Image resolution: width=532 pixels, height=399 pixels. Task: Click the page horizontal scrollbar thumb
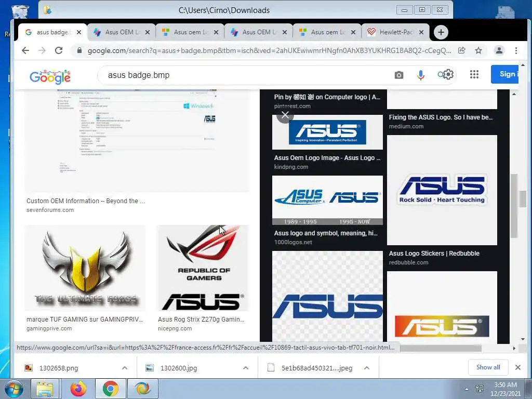click(x=441, y=348)
